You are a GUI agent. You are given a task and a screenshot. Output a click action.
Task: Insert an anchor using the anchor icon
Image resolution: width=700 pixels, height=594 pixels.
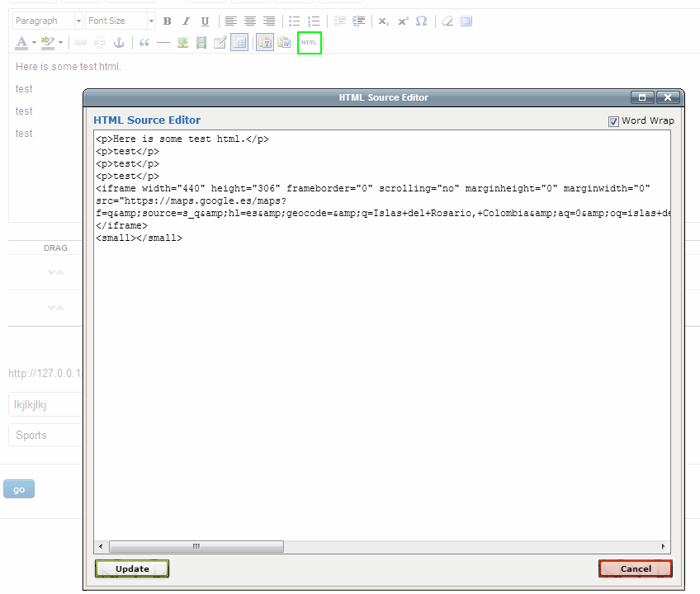(x=118, y=43)
